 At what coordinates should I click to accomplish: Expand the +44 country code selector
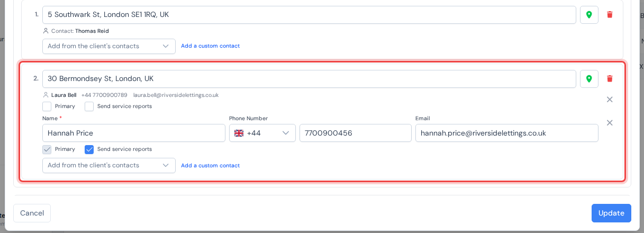tap(262, 133)
